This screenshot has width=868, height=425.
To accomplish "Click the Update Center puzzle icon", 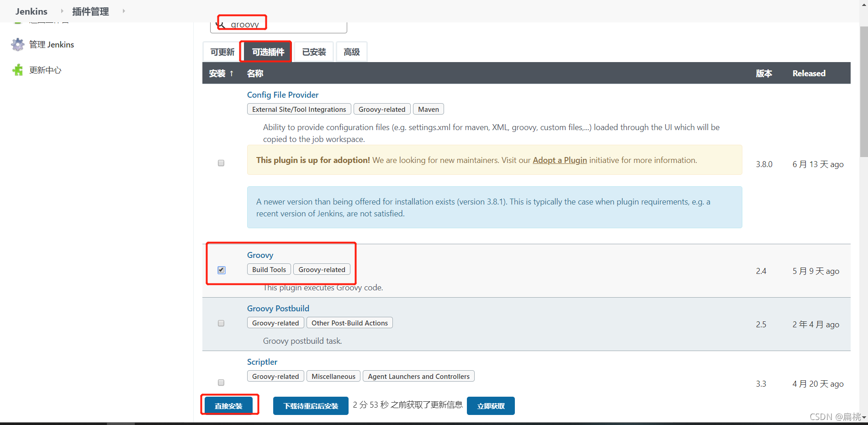I will point(18,70).
